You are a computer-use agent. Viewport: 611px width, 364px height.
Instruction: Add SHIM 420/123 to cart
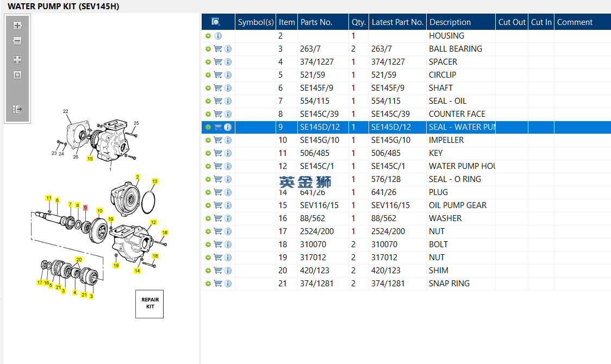[218, 271]
